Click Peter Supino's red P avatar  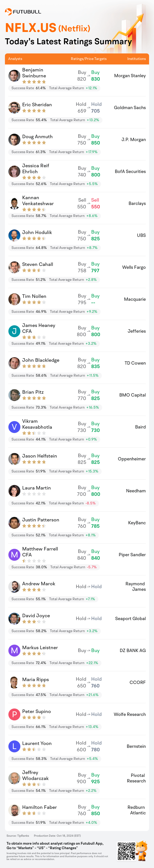14,714
